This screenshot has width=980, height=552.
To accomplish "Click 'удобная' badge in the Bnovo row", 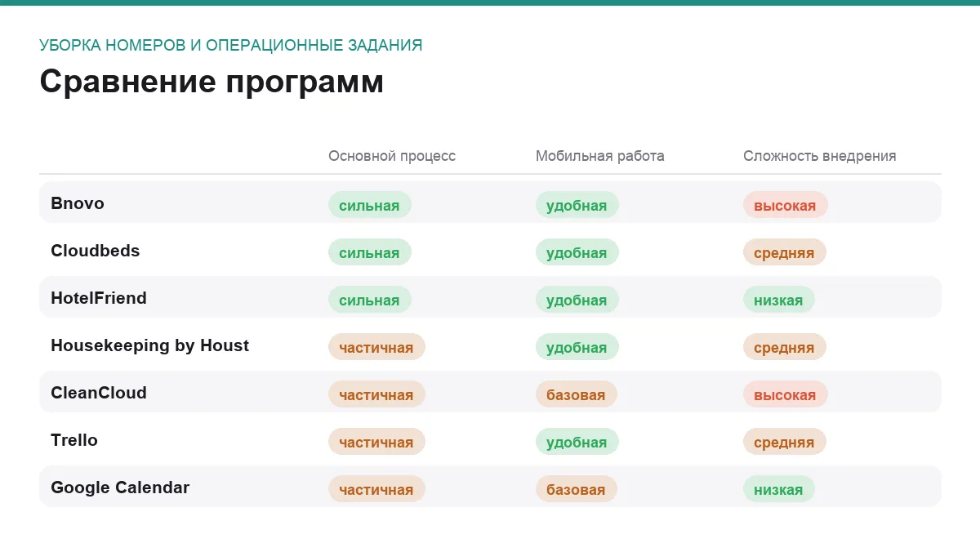I will tap(577, 205).
